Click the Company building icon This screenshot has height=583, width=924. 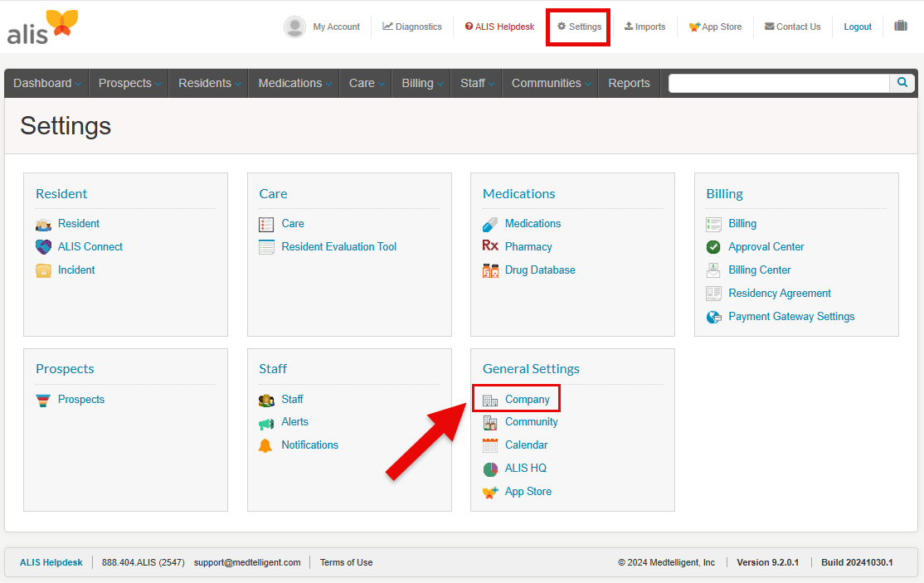pos(489,401)
